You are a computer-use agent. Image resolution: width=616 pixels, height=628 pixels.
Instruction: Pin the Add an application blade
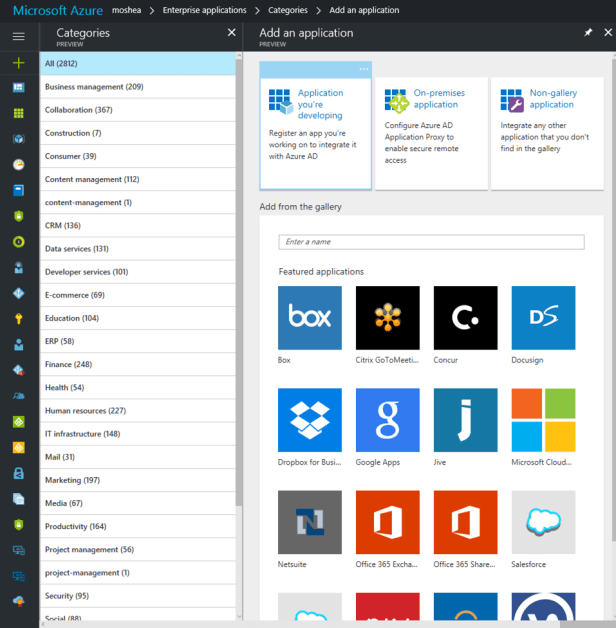pyautogui.click(x=588, y=33)
